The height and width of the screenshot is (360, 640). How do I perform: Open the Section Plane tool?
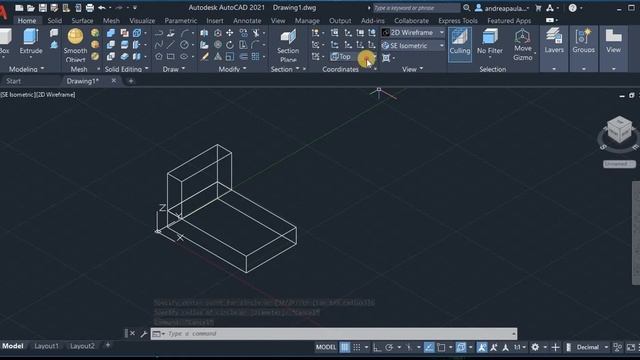(x=288, y=45)
